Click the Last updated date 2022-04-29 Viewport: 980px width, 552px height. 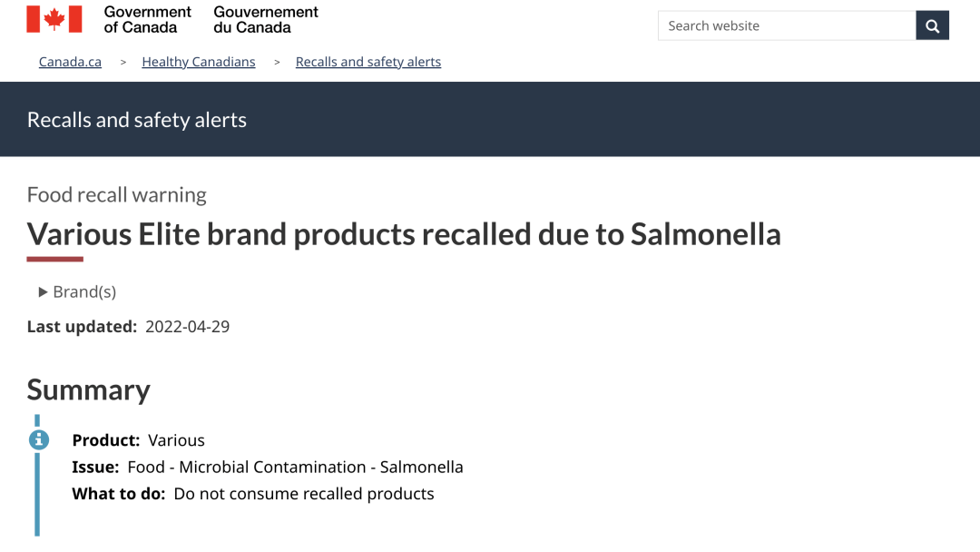[x=188, y=326]
